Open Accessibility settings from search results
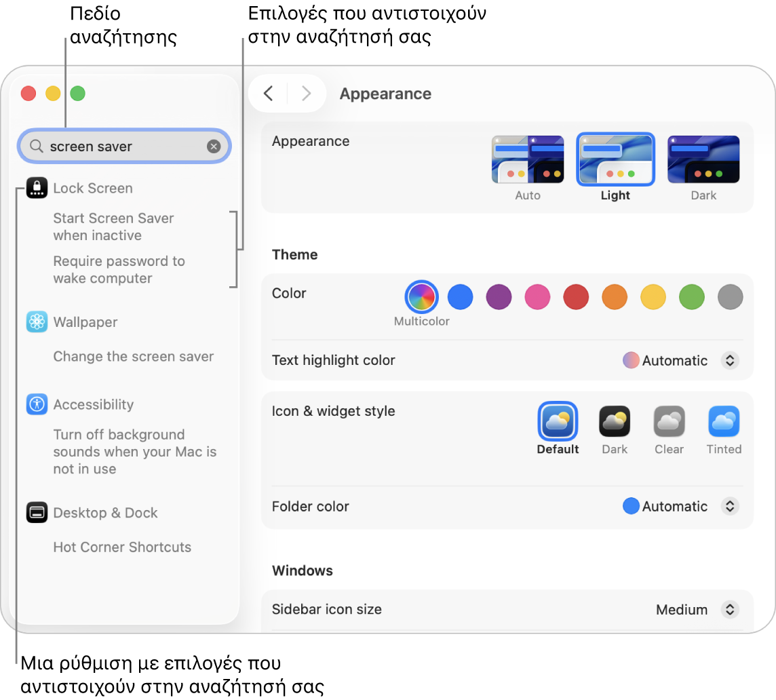This screenshot has width=776, height=700. [94, 404]
